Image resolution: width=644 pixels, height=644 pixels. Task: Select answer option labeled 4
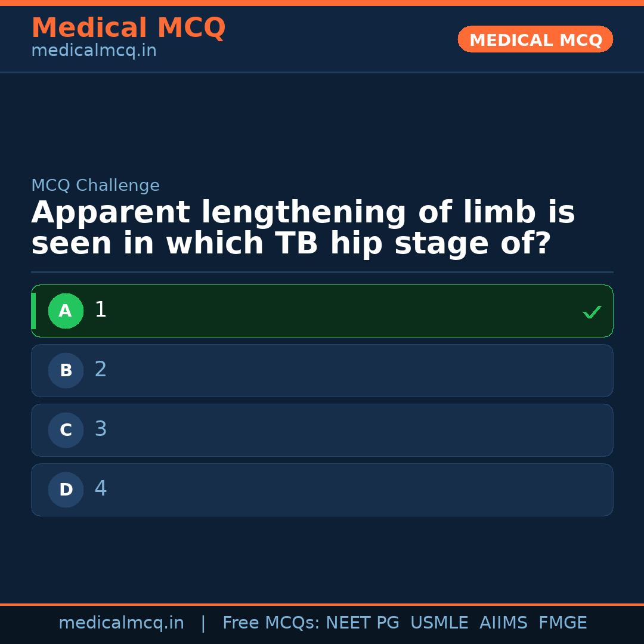coord(322,490)
